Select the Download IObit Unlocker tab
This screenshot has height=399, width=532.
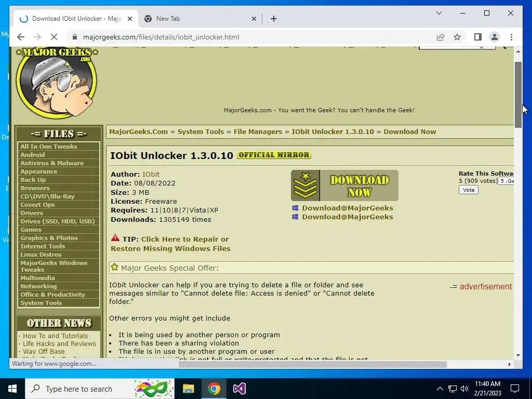76,19
